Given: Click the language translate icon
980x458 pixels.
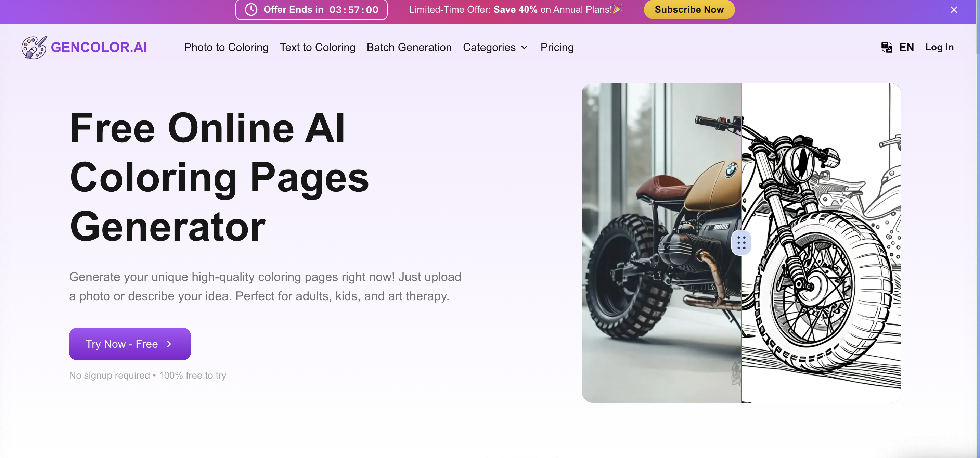Looking at the screenshot, I should point(886,47).
